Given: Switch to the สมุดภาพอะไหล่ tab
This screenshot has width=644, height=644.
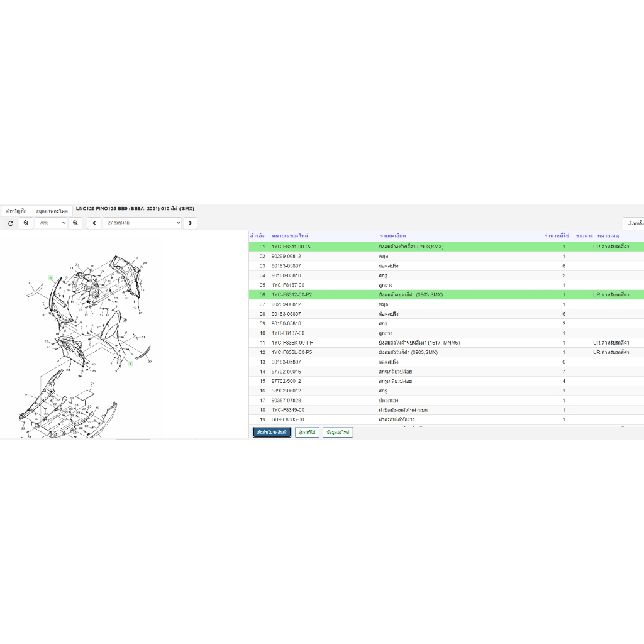Looking at the screenshot, I should click(52, 211).
